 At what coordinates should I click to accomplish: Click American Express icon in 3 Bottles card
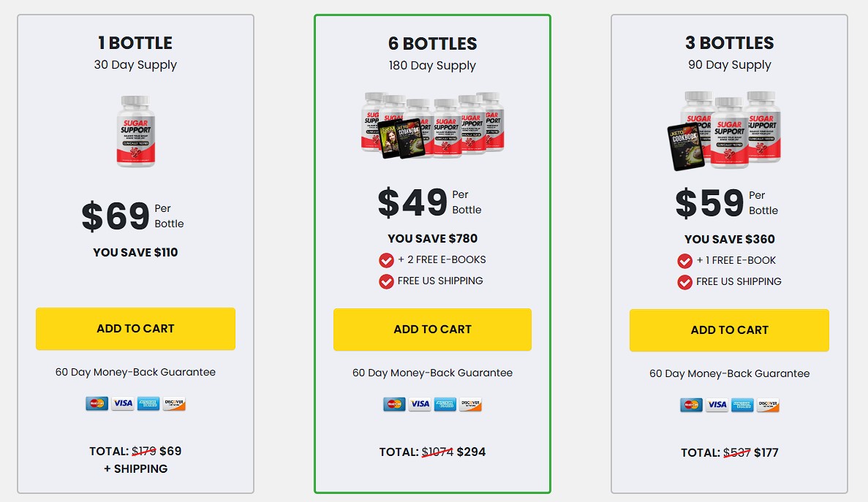(x=742, y=406)
